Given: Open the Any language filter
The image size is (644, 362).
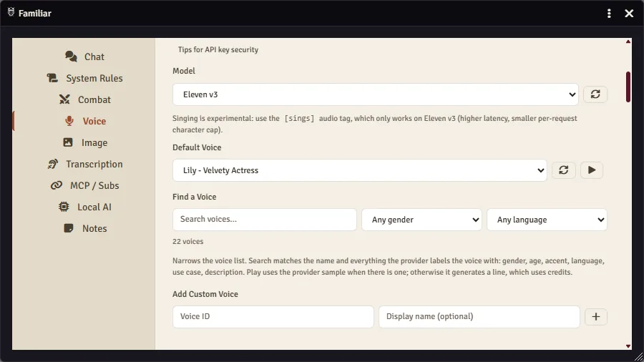Looking at the screenshot, I should (x=547, y=220).
